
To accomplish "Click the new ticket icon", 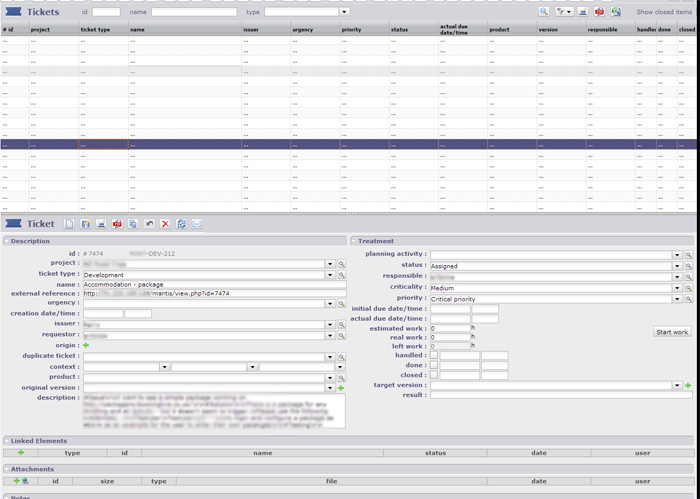I will [69, 224].
